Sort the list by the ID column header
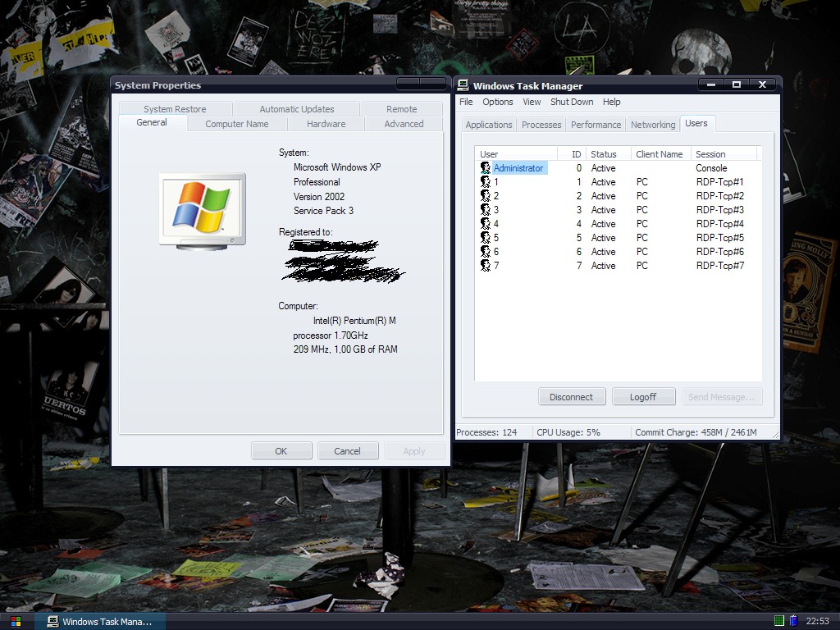 pos(572,154)
